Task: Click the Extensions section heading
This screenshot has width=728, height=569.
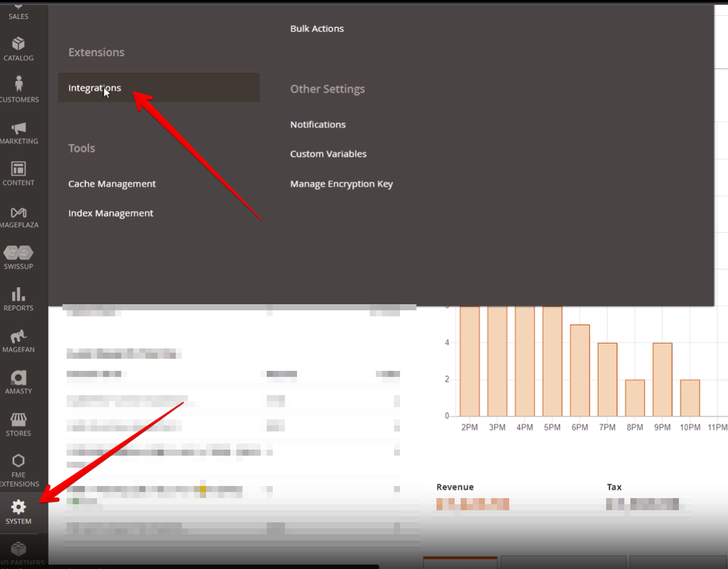Action: tap(96, 52)
